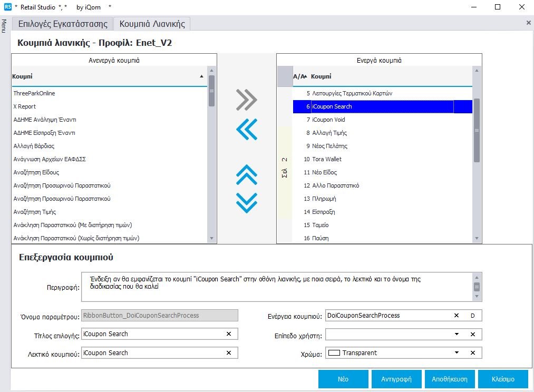Open the vertical Menu side panel

tap(4, 26)
